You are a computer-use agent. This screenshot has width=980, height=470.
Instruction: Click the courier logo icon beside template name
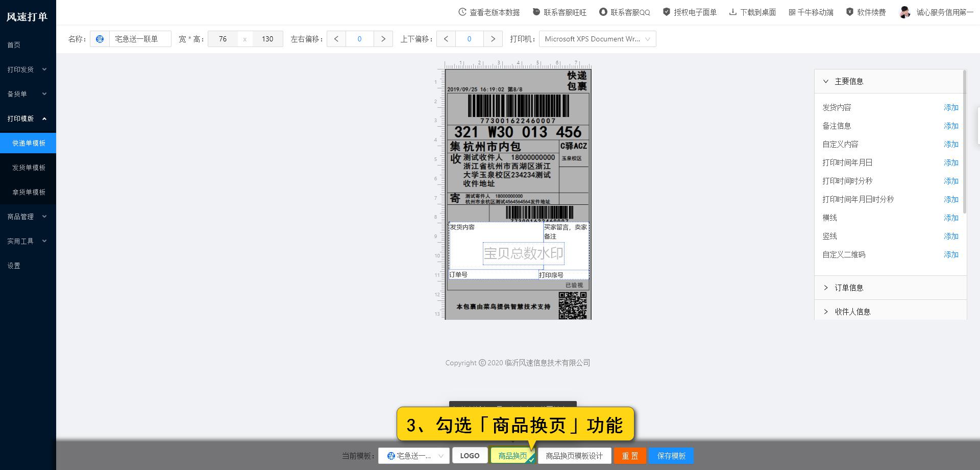point(100,39)
